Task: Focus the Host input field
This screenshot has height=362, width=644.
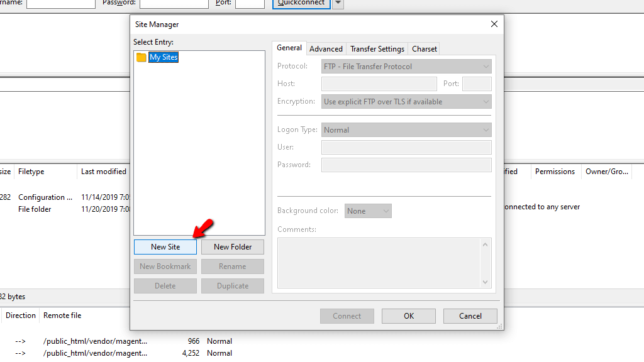Action: point(379,84)
